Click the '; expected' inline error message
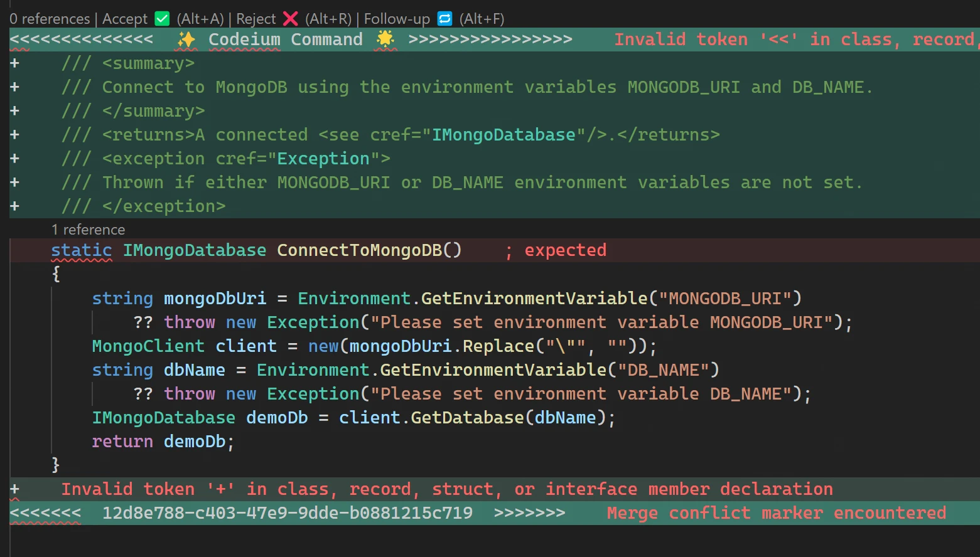The height and width of the screenshot is (557, 980). click(x=556, y=250)
